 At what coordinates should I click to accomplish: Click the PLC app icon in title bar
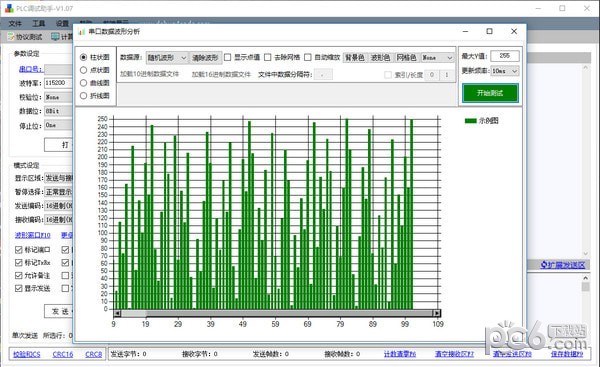9,8
